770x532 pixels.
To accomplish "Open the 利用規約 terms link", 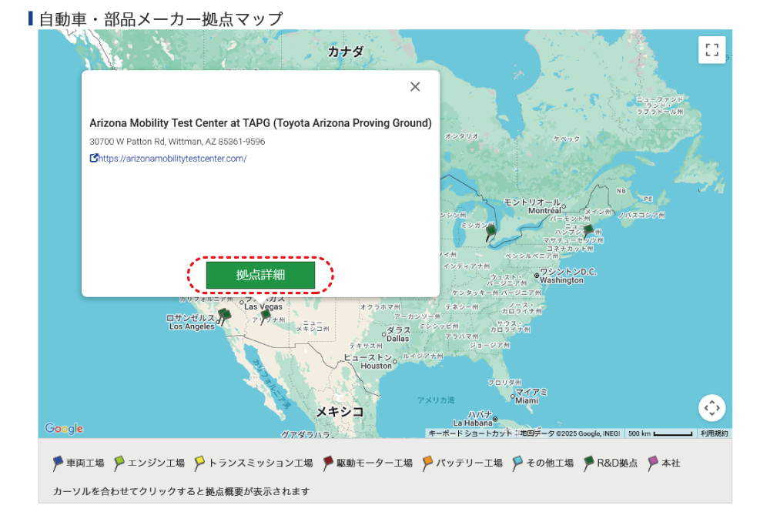I will tap(714, 433).
